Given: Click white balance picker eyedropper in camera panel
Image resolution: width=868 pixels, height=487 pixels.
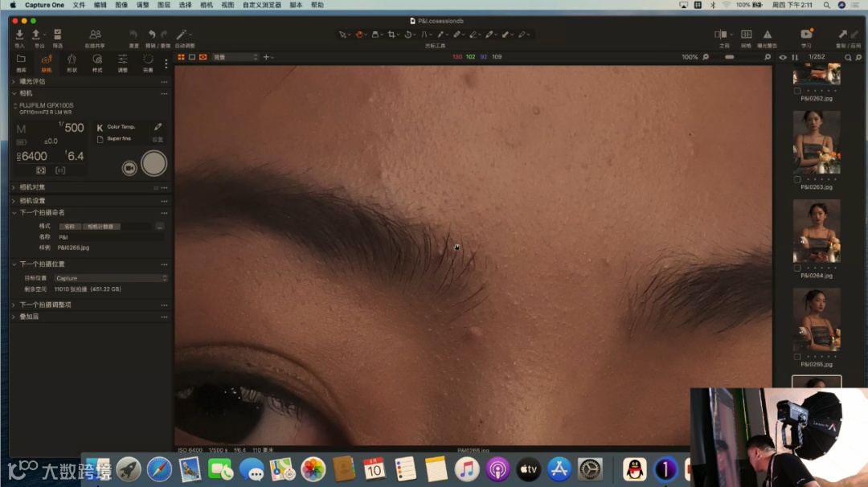Looking at the screenshot, I should coord(158,127).
